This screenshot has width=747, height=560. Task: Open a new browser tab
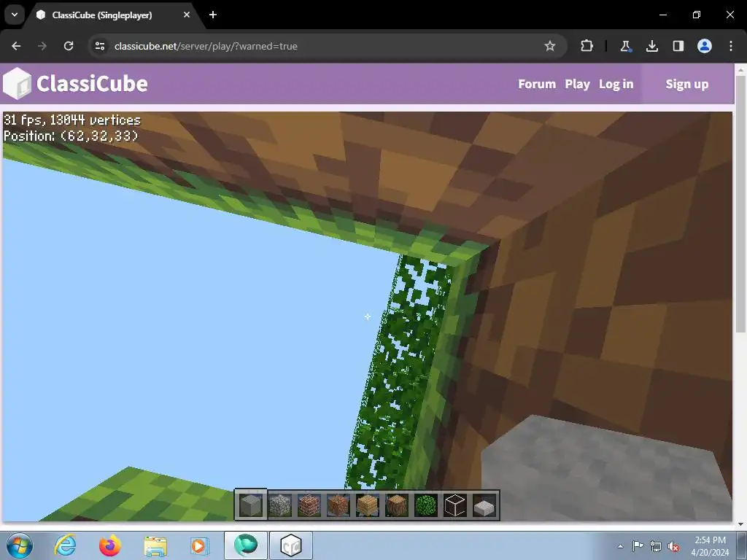(213, 15)
